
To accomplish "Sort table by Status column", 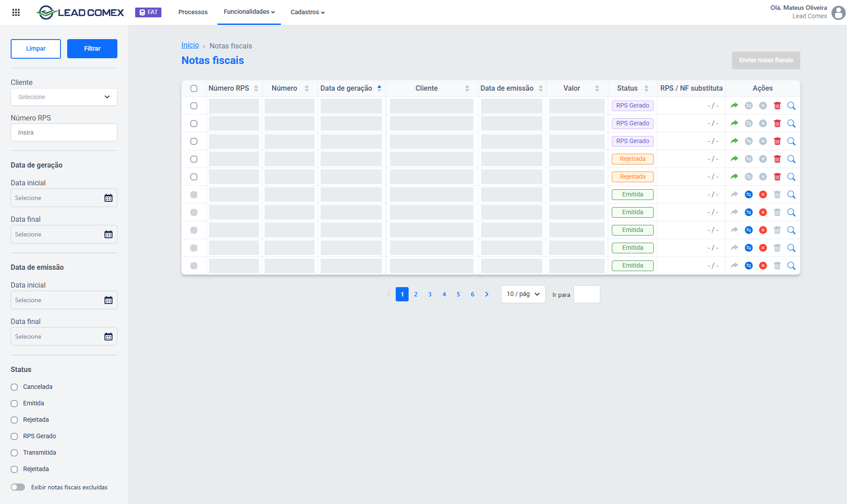I will click(x=646, y=88).
